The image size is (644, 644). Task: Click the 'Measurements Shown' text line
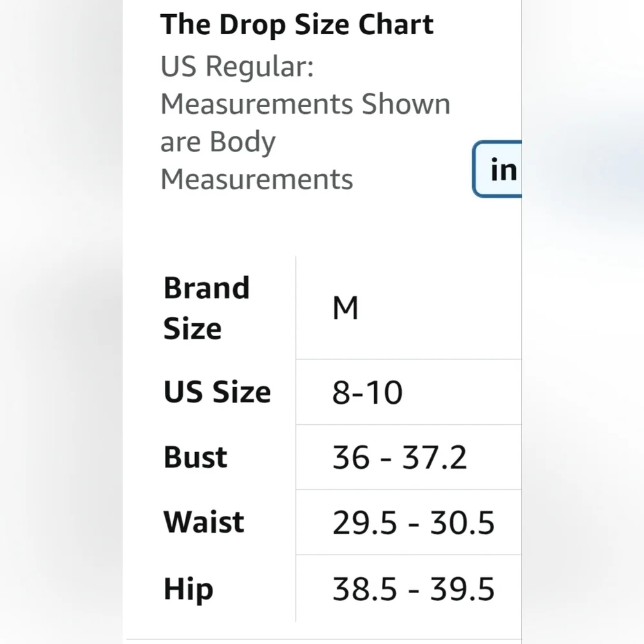tap(305, 104)
